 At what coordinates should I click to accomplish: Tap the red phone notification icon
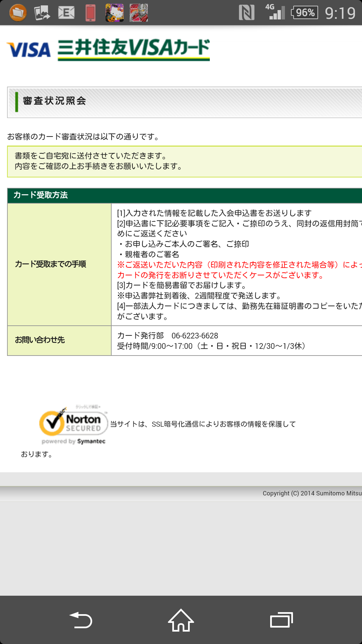point(90,13)
